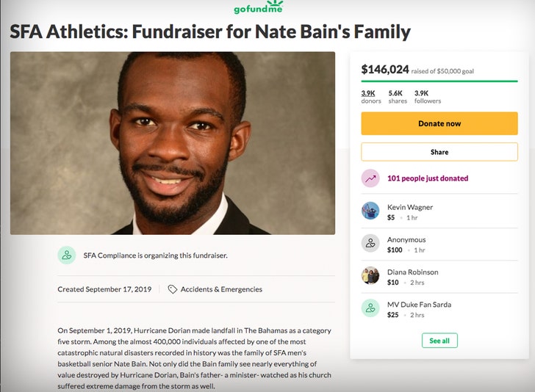
Task: Click the 3.9K followers statistic
Action: click(x=426, y=97)
